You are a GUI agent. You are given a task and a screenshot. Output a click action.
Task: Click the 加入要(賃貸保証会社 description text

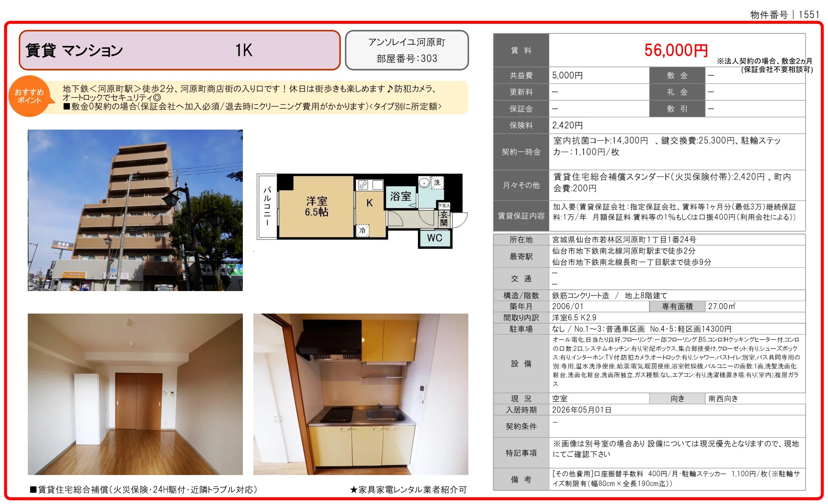click(675, 212)
